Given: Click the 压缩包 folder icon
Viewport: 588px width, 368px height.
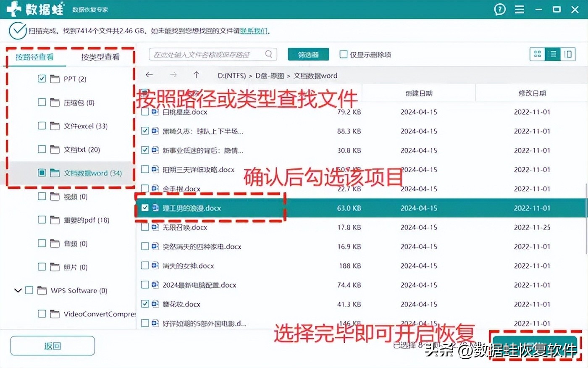Looking at the screenshot, I should pyautogui.click(x=55, y=102).
